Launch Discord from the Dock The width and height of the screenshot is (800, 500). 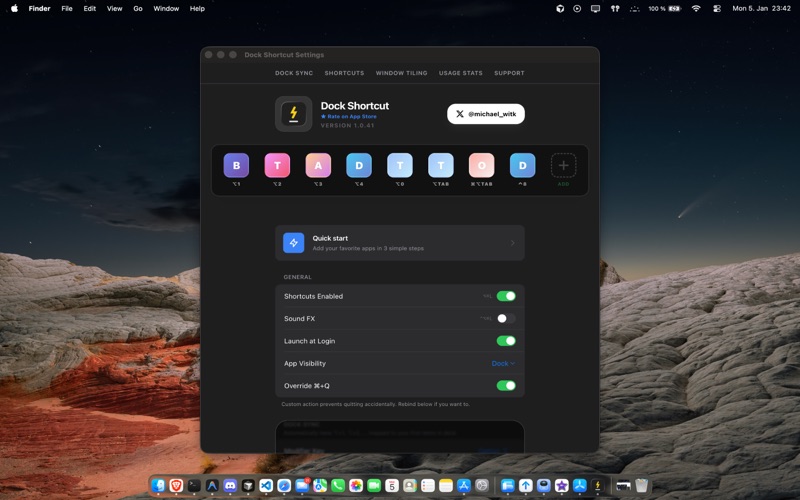click(230, 485)
